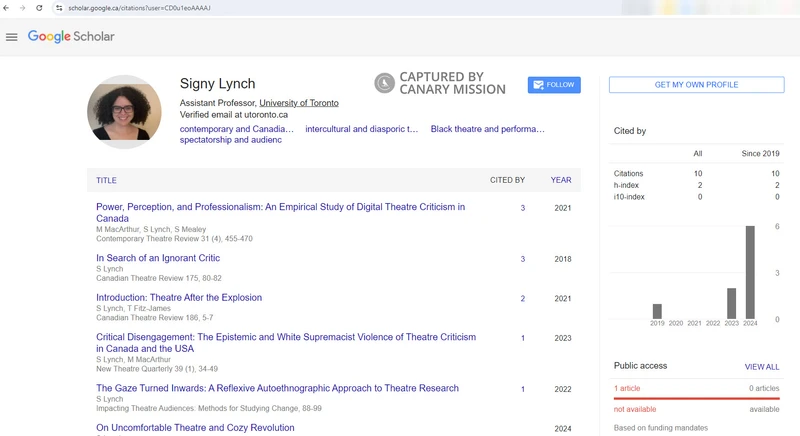Open 'Introduction: Theatre After the Explosion' paper
This screenshot has height=436, width=800.
point(179,298)
